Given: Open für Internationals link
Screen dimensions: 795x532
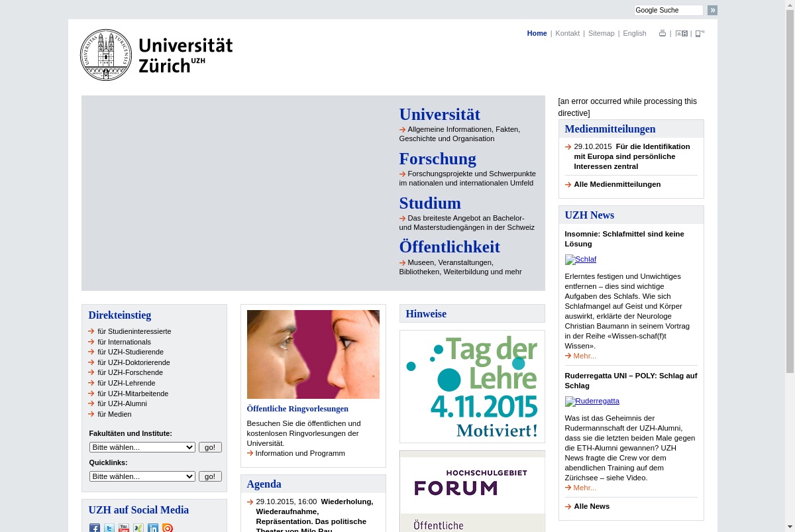Looking at the screenshot, I should (x=125, y=342).
